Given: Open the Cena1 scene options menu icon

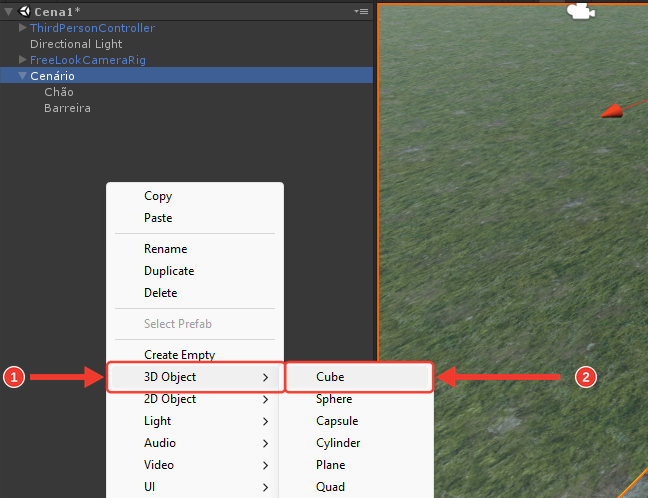Looking at the screenshot, I should tap(361, 12).
